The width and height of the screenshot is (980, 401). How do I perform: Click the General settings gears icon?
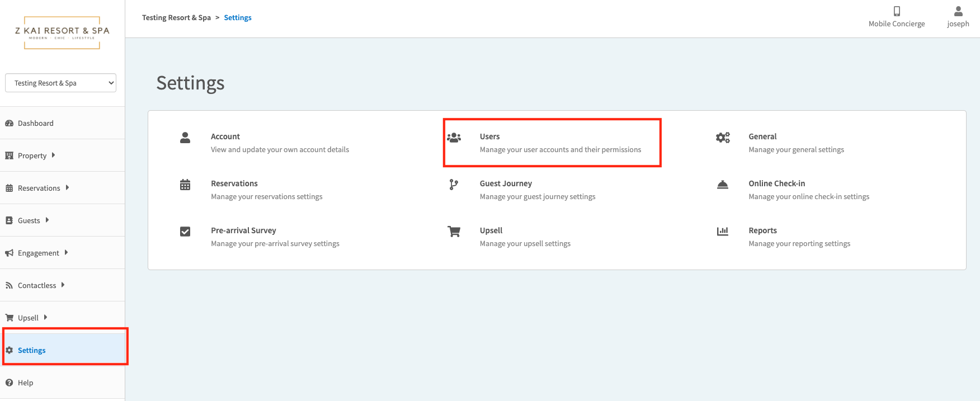pos(723,138)
